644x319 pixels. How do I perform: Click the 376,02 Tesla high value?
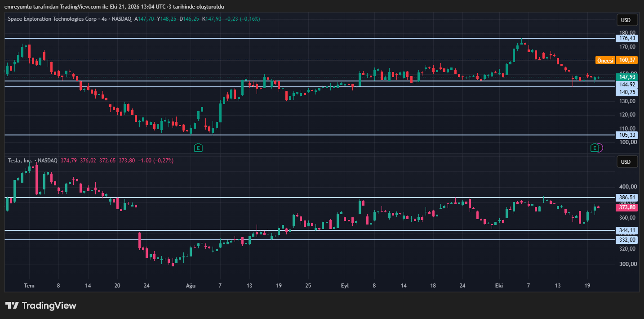[89, 161]
